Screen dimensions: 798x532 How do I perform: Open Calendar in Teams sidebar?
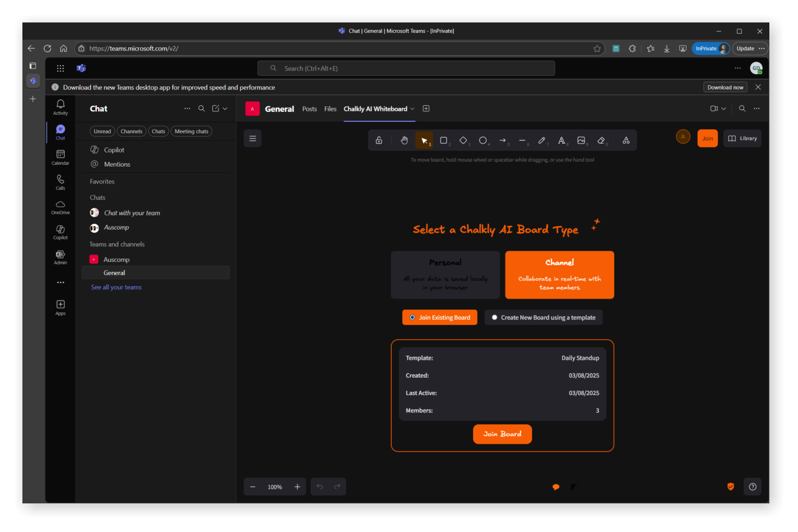coord(60,157)
